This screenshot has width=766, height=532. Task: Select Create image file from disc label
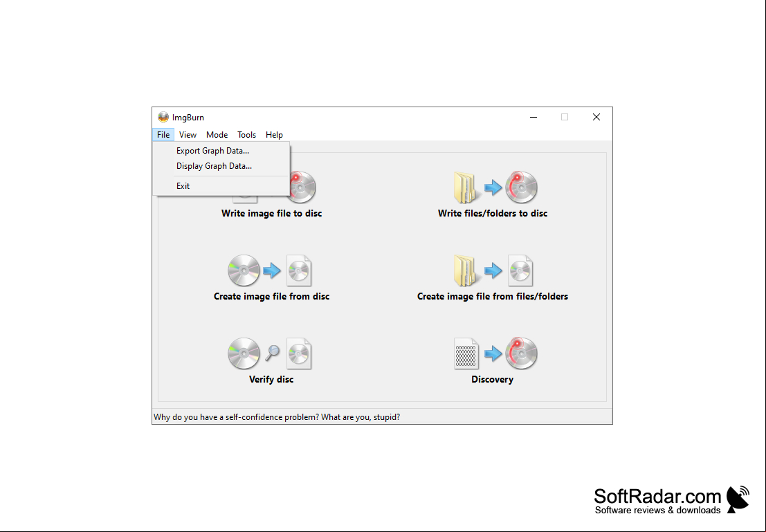tap(272, 297)
